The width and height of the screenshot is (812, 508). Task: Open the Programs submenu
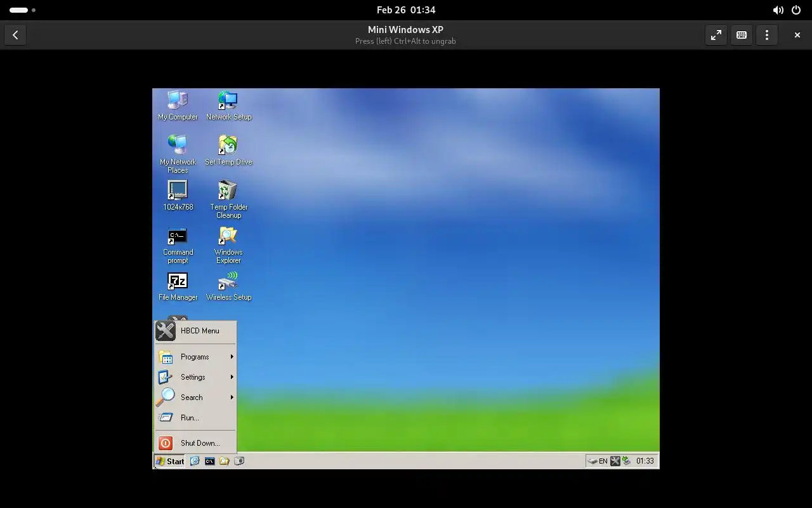tap(195, 357)
